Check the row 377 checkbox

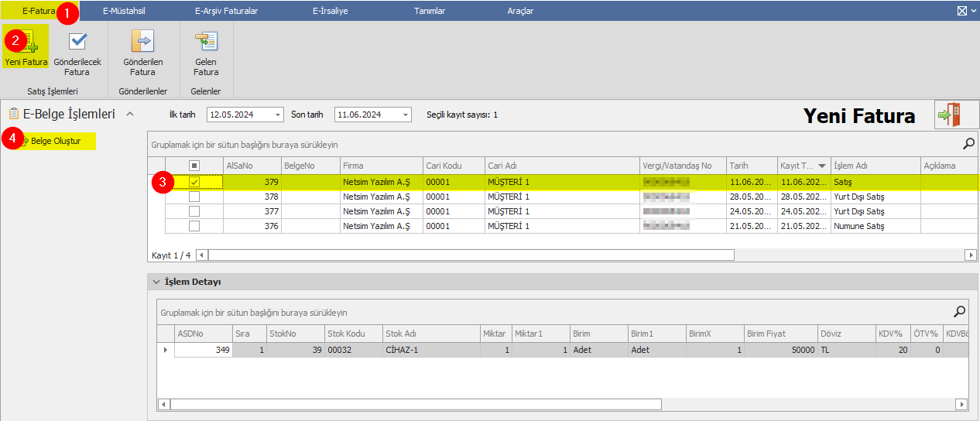coord(194,211)
